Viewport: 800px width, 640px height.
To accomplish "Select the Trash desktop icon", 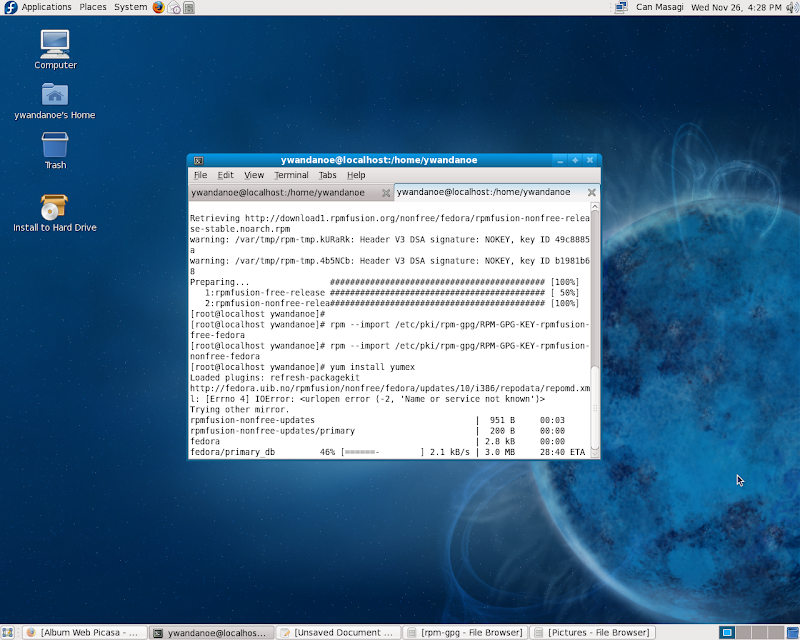I will coord(55,151).
